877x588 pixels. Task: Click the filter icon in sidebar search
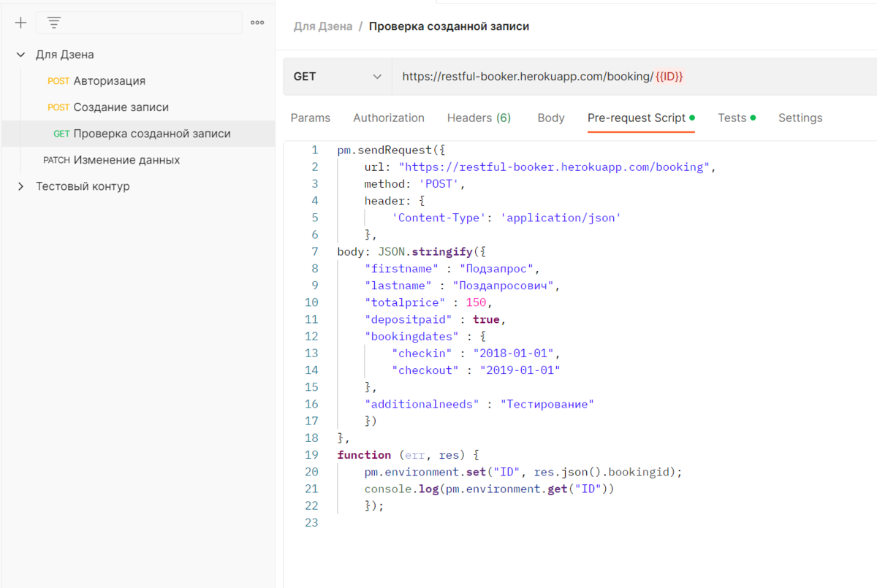coord(54,23)
